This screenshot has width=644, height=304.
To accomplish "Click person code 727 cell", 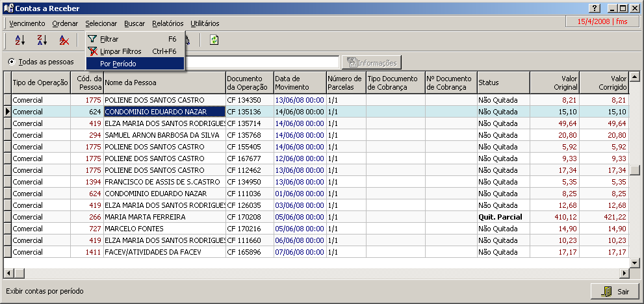I will pos(87,229).
